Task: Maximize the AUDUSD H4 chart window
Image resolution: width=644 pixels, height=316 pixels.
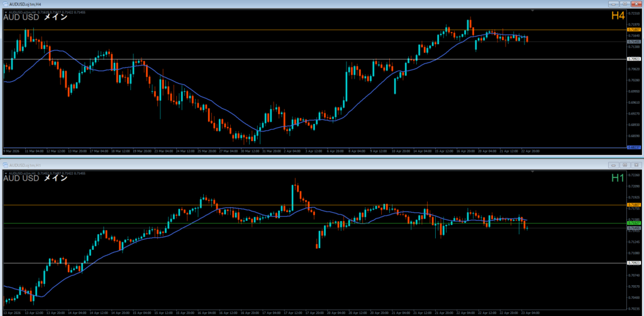Action: click(x=625, y=4)
